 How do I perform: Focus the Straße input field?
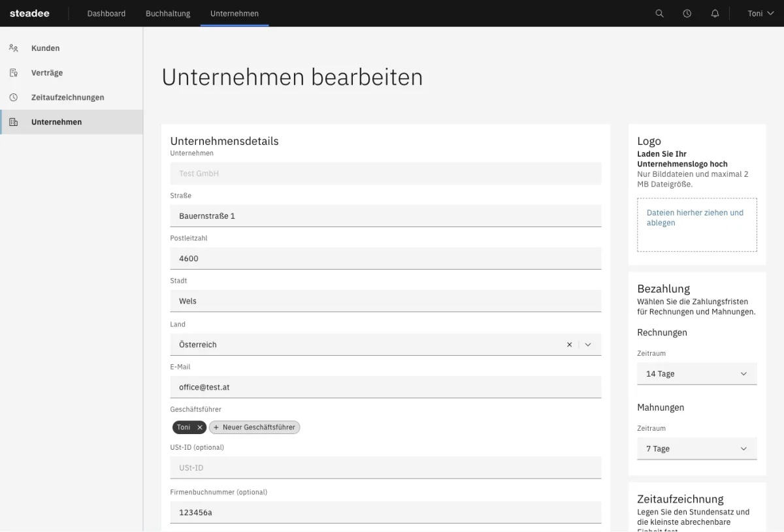385,216
